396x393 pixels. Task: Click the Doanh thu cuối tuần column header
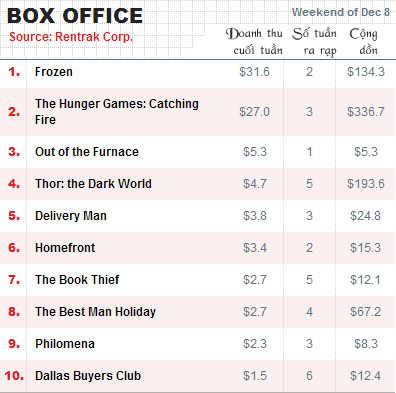254,42
